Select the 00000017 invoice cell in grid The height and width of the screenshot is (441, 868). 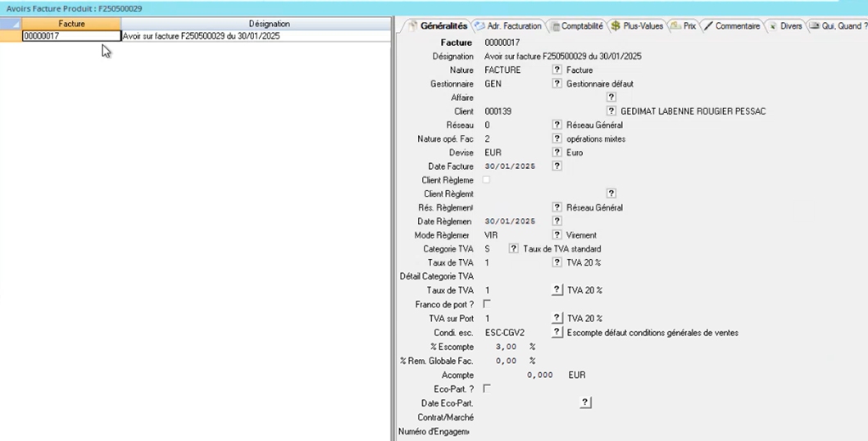(71, 36)
